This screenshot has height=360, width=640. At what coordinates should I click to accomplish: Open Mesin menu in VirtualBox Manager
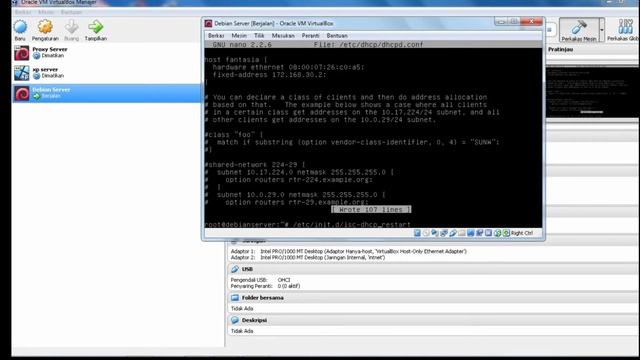tap(46, 12)
